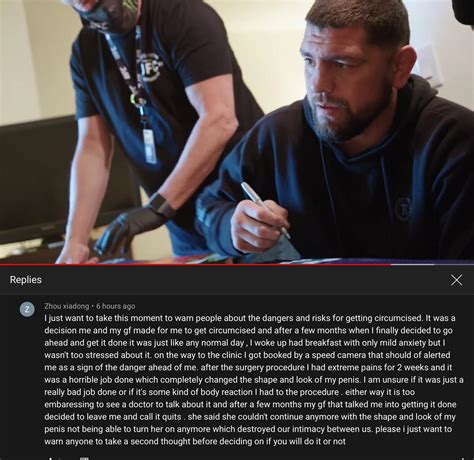Tap the comment's last line "warn anyone"
474x460 pixels.
[195, 441]
